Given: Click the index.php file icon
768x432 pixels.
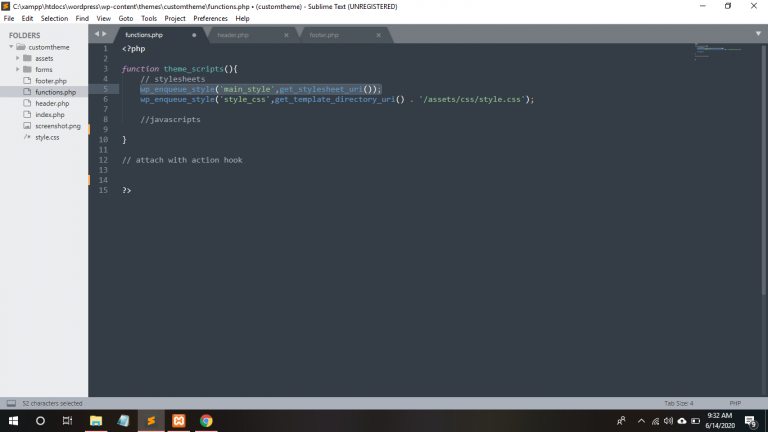Looking at the screenshot, I should (27, 115).
